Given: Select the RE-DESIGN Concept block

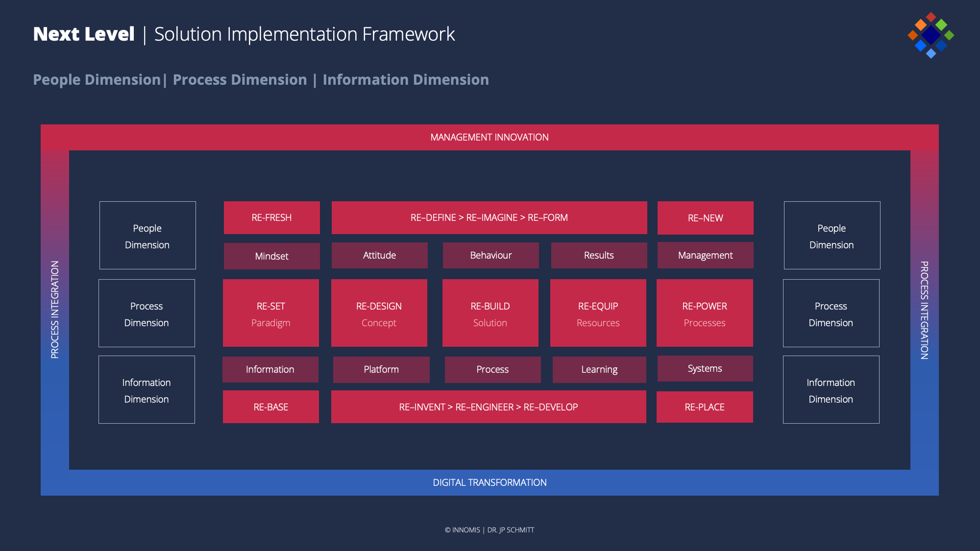Looking at the screenshot, I should 379,313.
